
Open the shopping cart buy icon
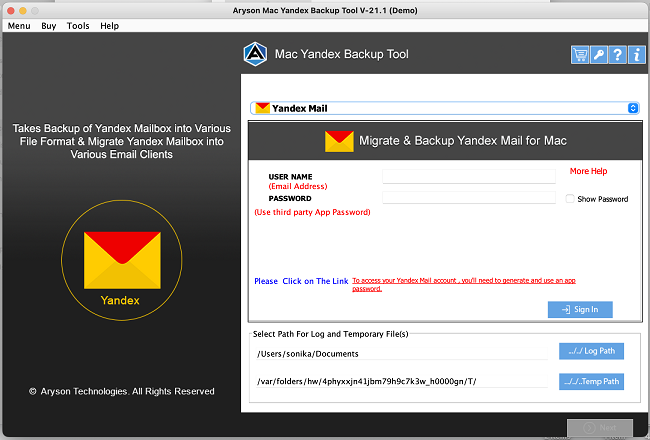click(580, 54)
